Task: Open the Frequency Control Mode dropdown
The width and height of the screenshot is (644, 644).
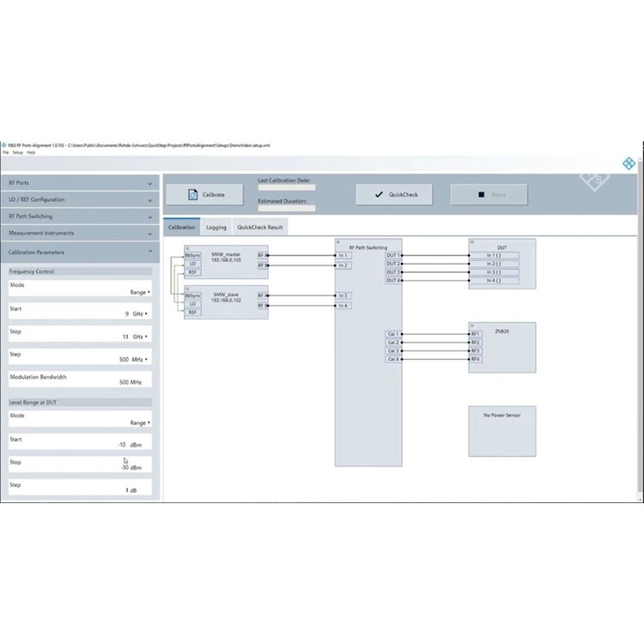Action: coord(140,292)
